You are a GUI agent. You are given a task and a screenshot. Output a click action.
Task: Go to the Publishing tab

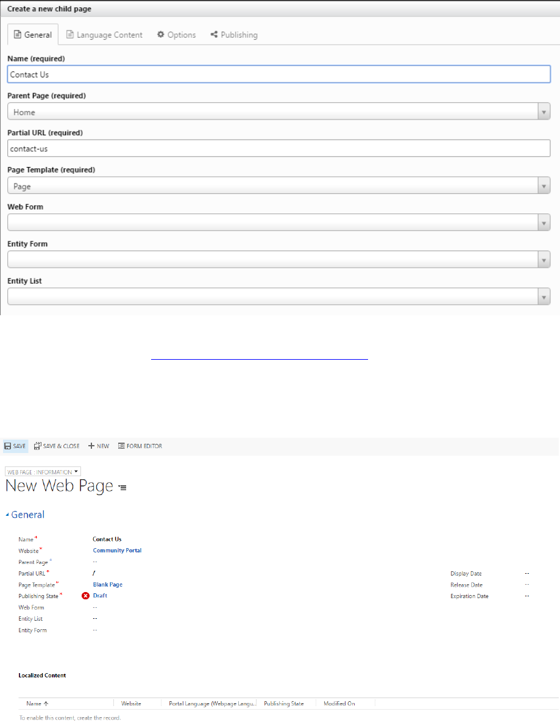(234, 35)
